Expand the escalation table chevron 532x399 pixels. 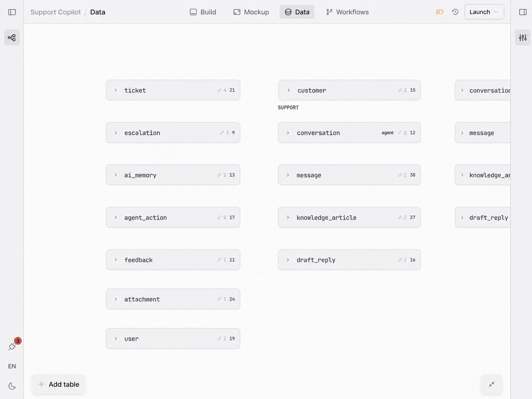point(116,133)
